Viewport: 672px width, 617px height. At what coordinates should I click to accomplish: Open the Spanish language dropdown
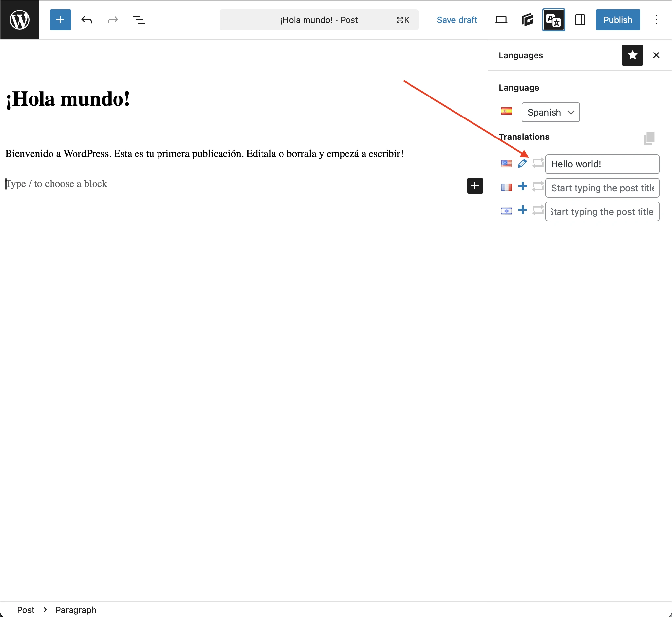point(550,112)
